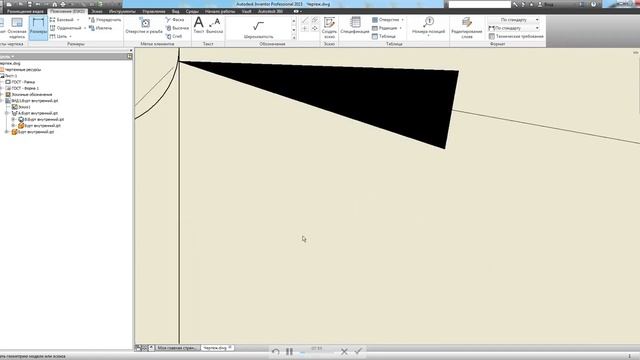
Task: Switch to the Вид ribbon tab
Action: (176, 11)
